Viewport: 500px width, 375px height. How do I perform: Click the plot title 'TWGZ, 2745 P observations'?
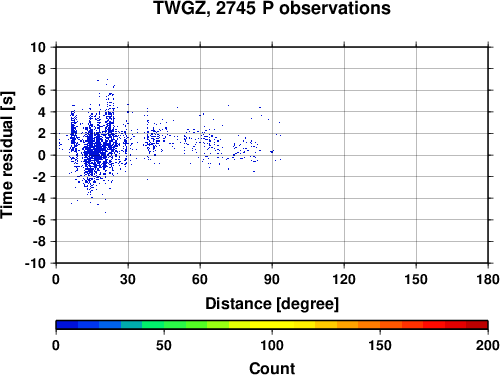tap(272, 8)
